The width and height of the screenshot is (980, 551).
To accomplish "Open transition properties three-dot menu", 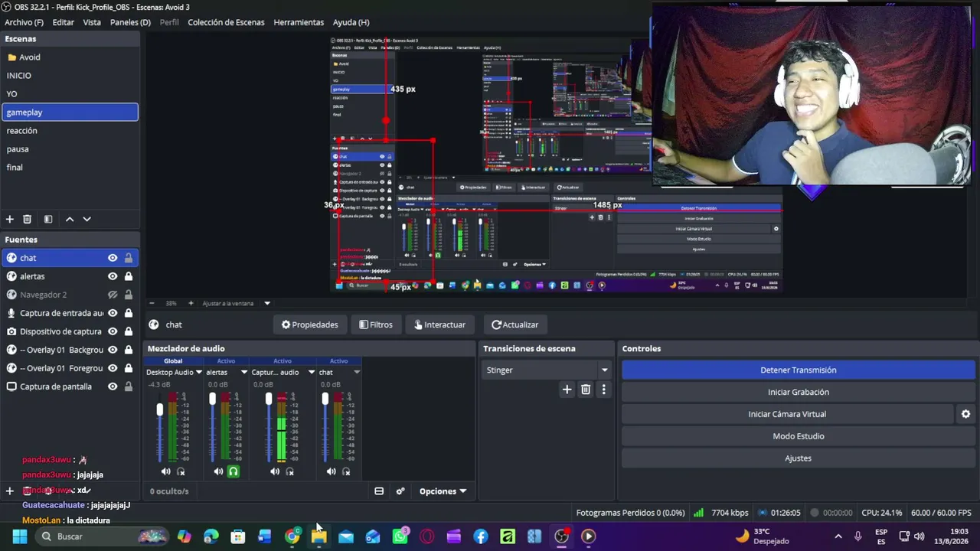I will pyautogui.click(x=603, y=390).
